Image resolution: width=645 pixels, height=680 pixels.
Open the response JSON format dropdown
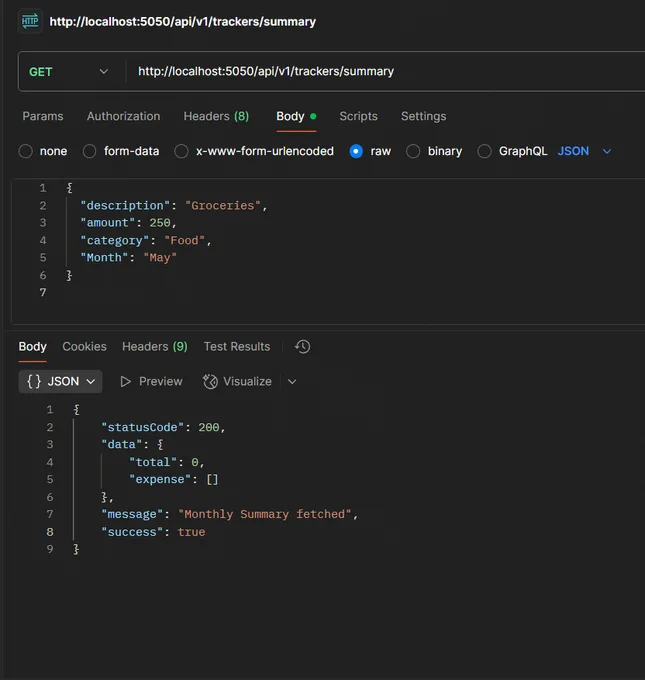tap(60, 382)
